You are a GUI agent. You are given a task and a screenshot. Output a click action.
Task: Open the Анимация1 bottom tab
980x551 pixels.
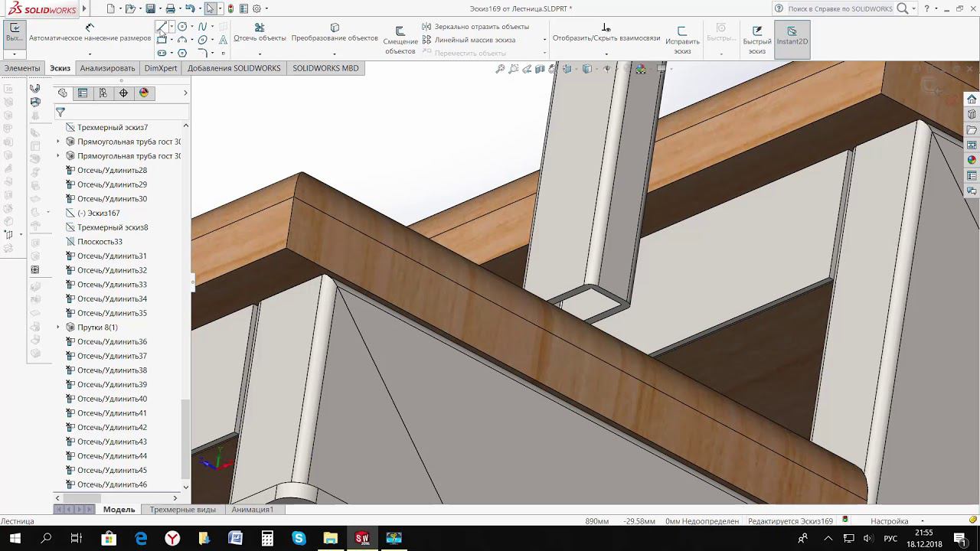pyautogui.click(x=252, y=510)
